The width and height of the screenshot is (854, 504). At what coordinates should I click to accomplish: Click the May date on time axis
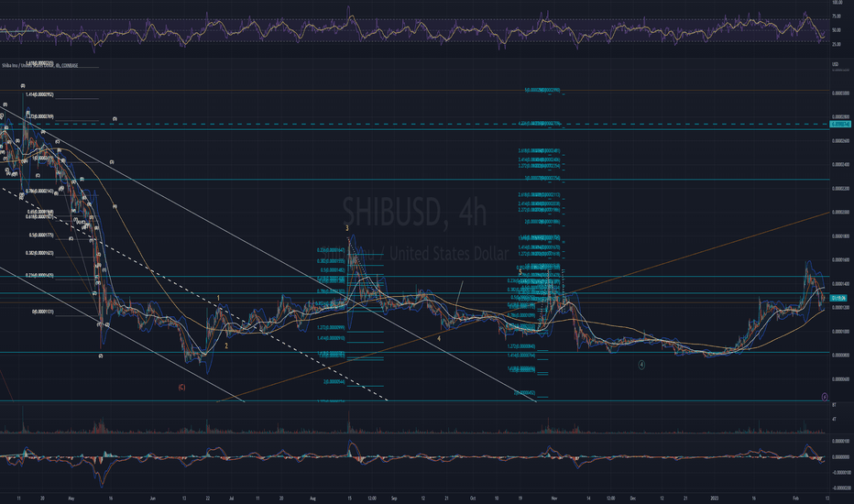[71, 498]
